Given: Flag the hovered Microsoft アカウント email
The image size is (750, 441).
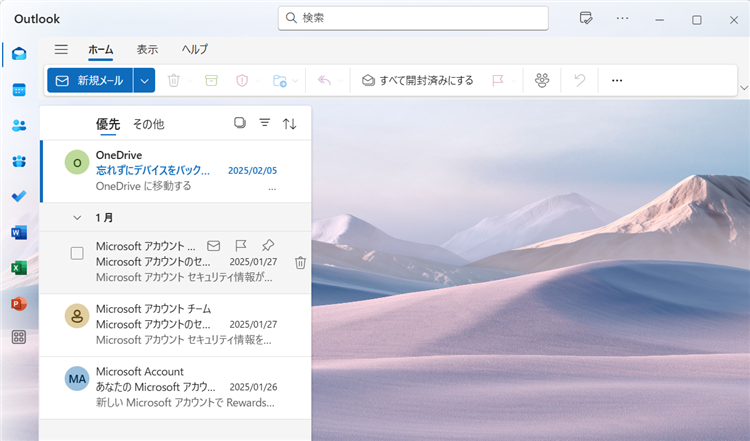Looking at the screenshot, I should [x=240, y=245].
